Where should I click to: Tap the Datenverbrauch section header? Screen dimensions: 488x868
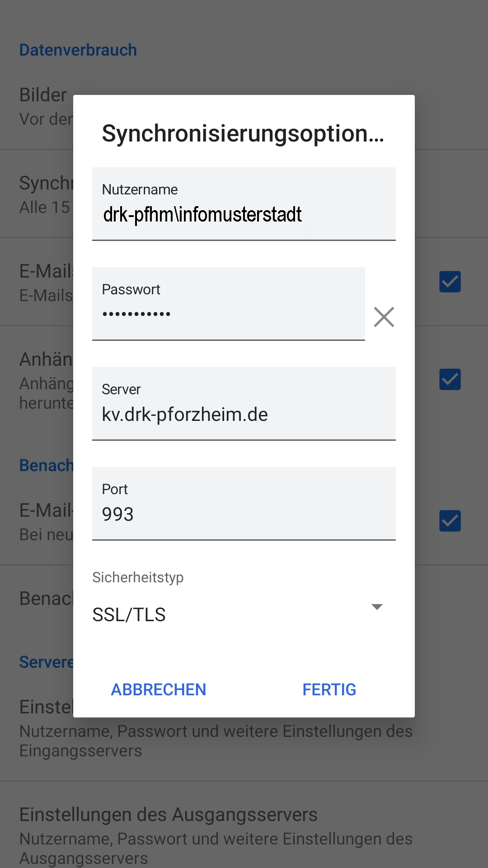[78, 50]
